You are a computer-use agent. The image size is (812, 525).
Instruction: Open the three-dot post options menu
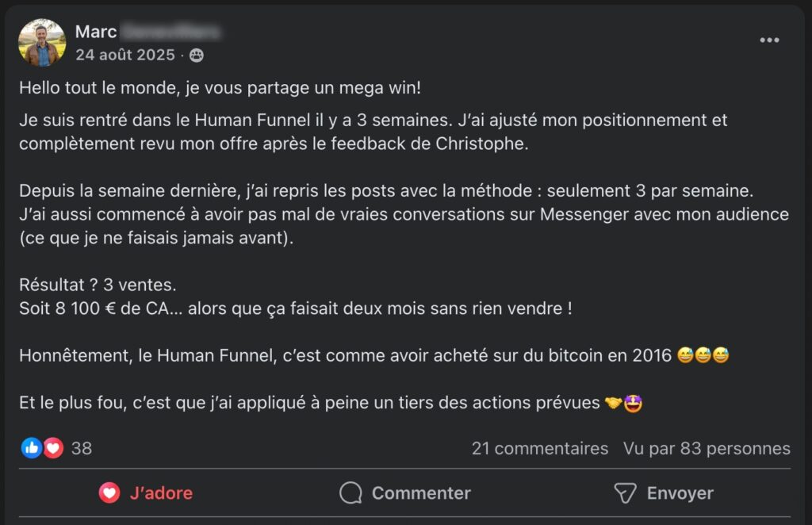(x=769, y=40)
